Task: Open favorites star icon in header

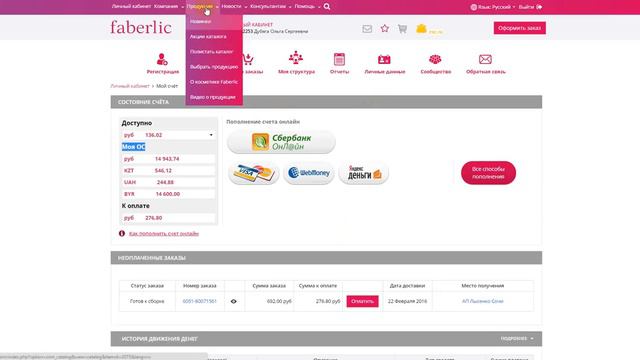Action: (x=384, y=28)
